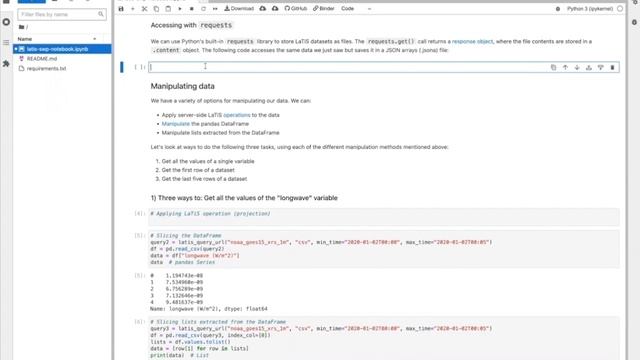Switch kernel via Python 3 (ipykernel)
Screen dimensions: 640x360
pos(590,9)
